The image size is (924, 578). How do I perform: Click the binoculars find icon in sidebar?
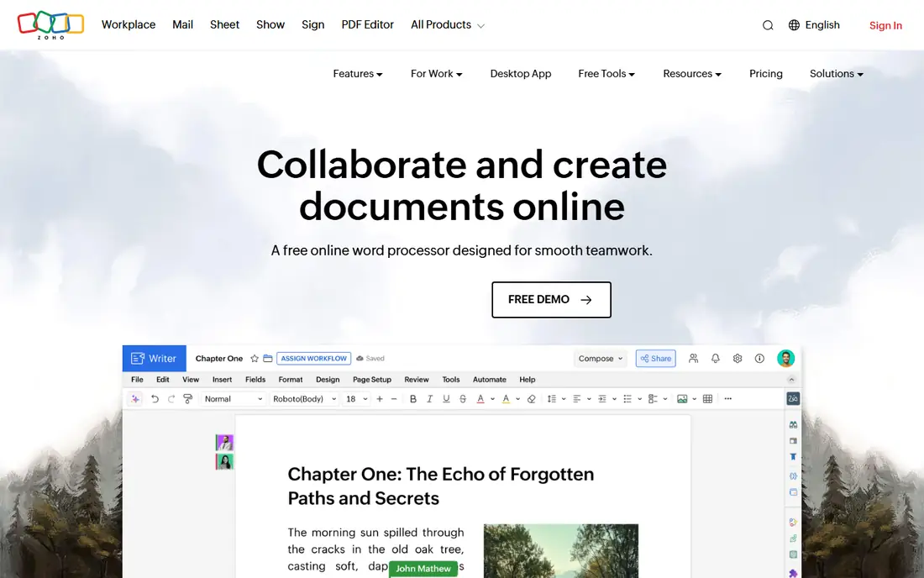pyautogui.click(x=793, y=424)
